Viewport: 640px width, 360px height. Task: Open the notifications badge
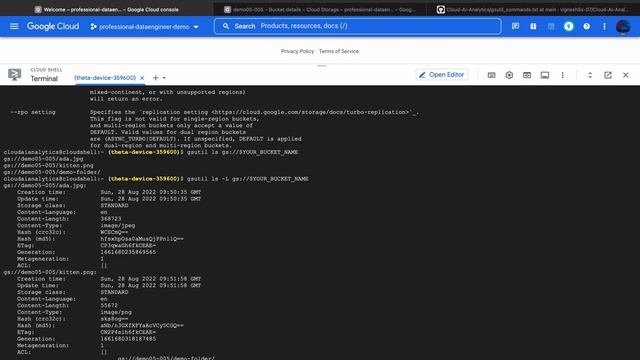point(569,27)
